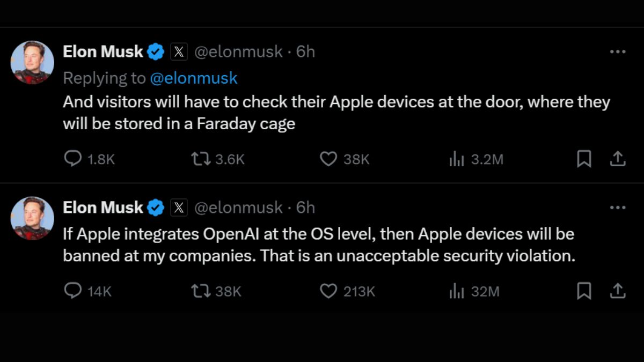Share the OpenAI ban tweet
The image size is (644, 362).
coord(618,291)
